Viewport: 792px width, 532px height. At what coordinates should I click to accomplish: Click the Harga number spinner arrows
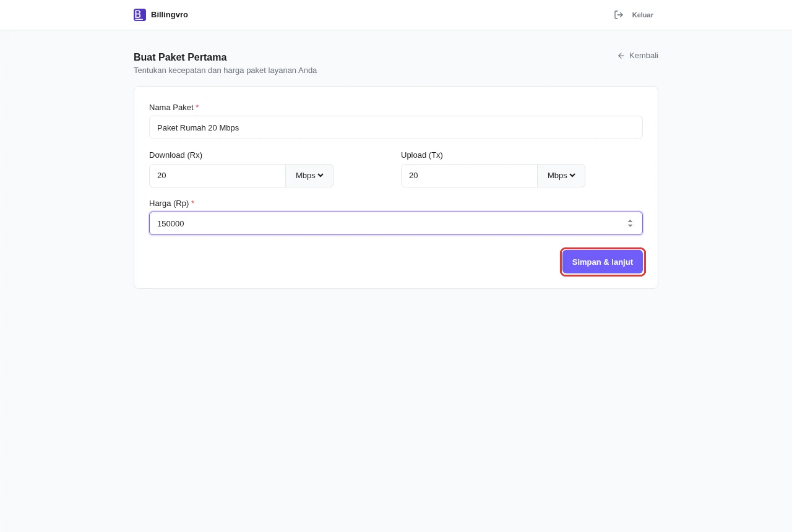click(x=630, y=223)
